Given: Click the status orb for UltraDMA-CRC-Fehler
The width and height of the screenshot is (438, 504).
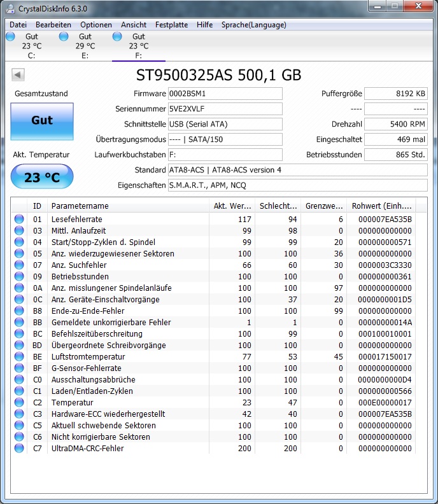Looking at the screenshot, I should click(19, 448).
